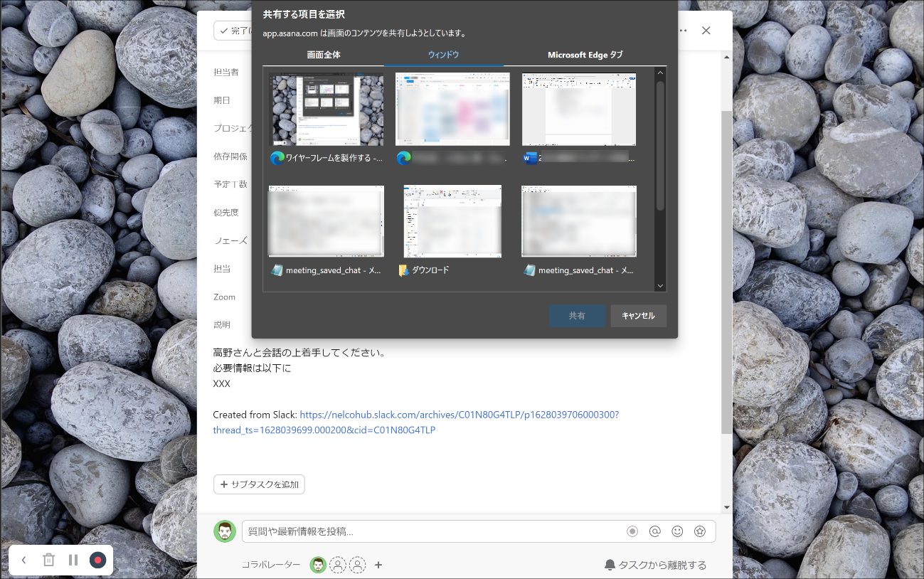Switch to the Microsoft Edge タブ tab
Image resolution: width=924 pixels, height=579 pixels.
coord(585,55)
